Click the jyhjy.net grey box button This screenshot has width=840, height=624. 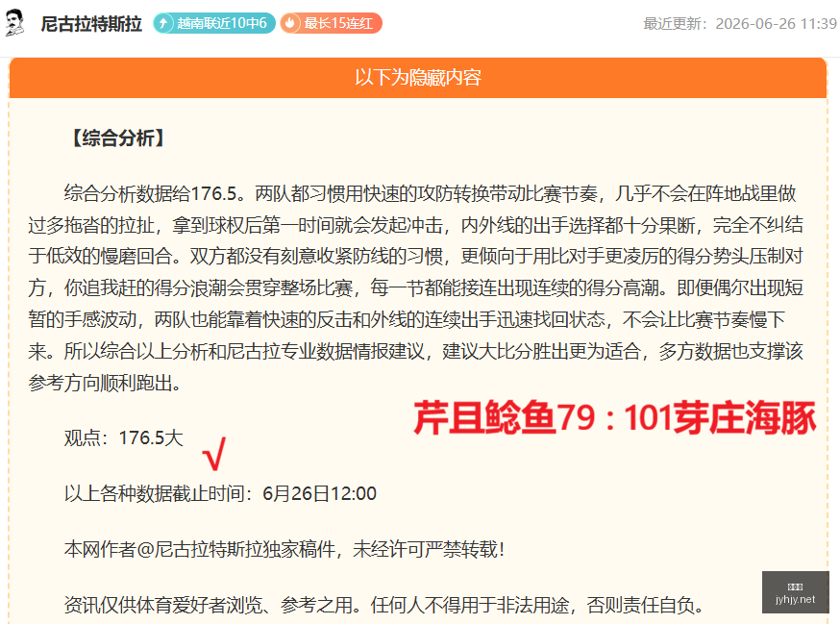(796, 592)
